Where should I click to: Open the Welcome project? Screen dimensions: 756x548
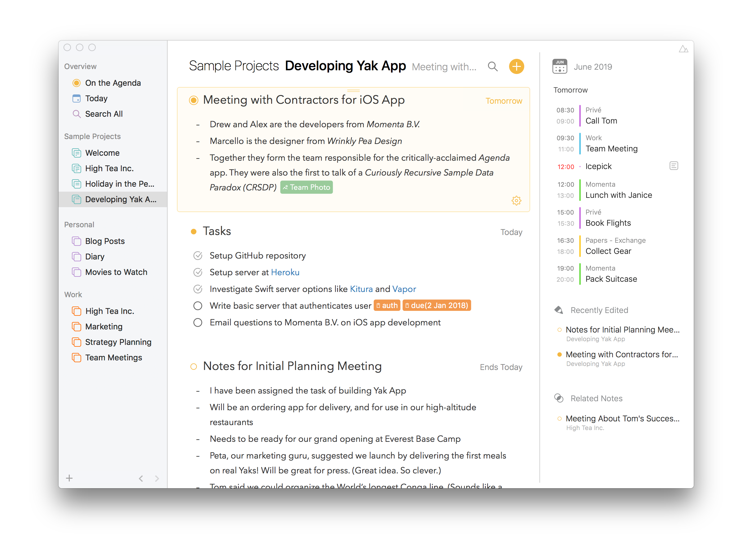point(113,153)
